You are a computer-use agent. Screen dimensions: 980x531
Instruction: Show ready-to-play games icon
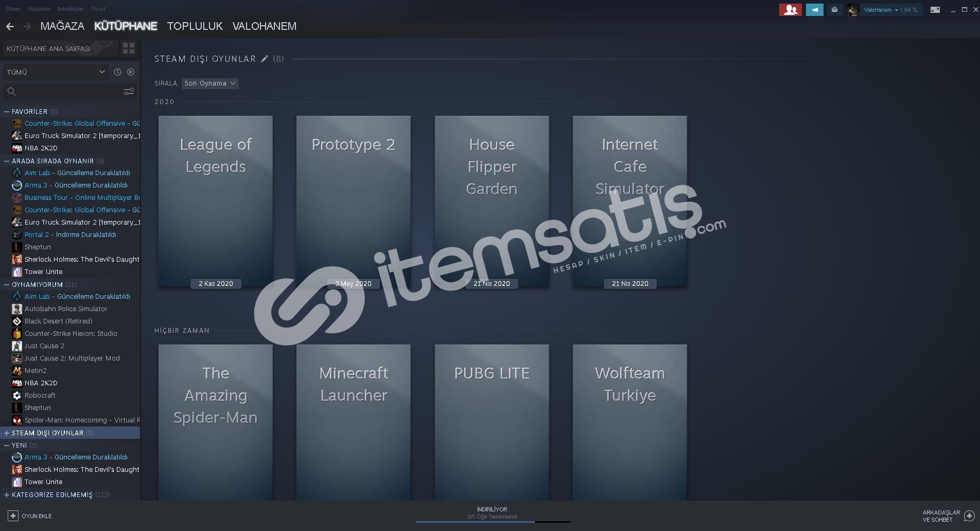click(x=131, y=72)
